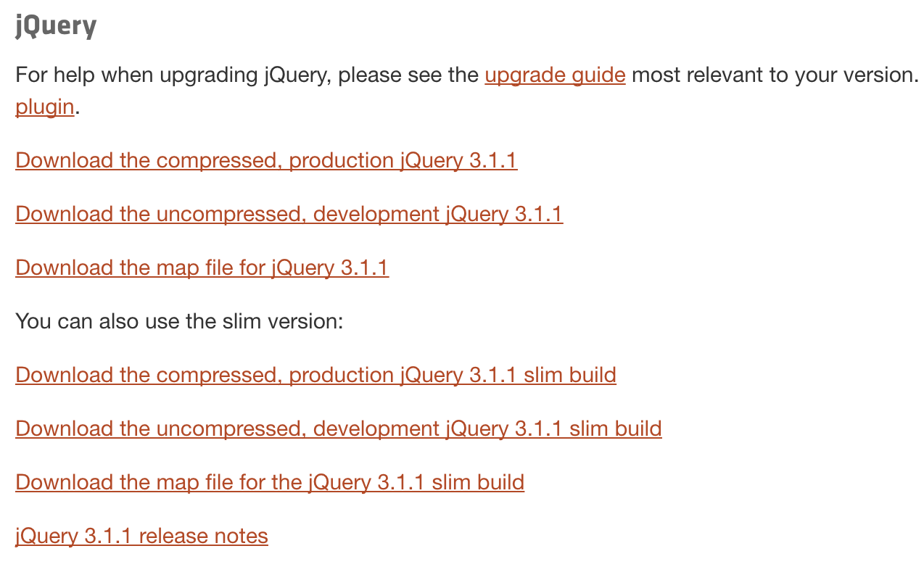The height and width of the screenshot is (567, 924).
Task: Follow the plugin link
Action: click(x=44, y=107)
